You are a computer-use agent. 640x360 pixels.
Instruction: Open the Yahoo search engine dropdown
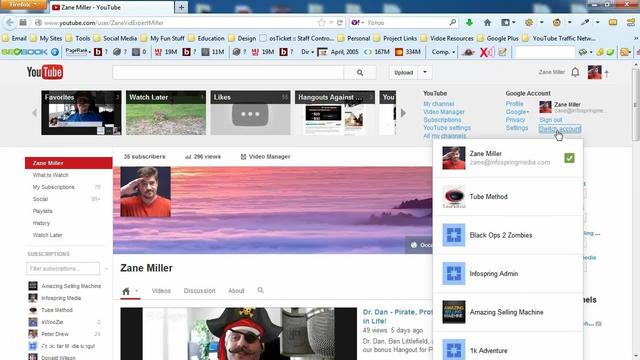[358, 22]
